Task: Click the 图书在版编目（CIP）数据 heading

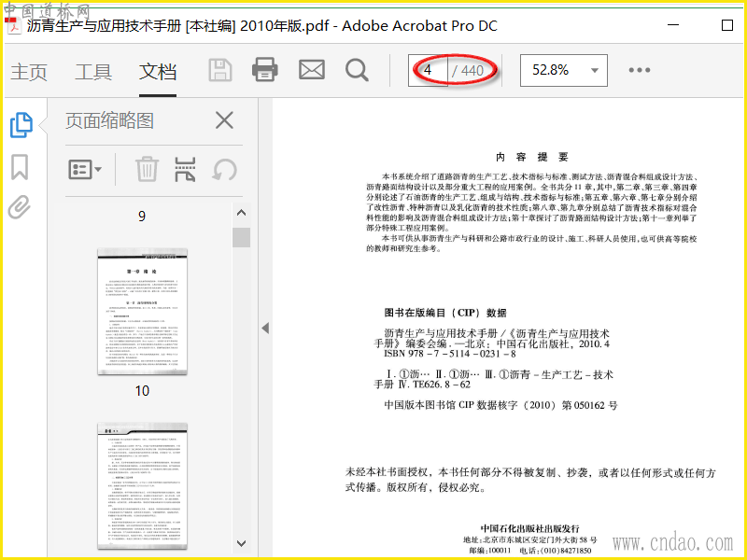Action: pyautogui.click(x=445, y=313)
